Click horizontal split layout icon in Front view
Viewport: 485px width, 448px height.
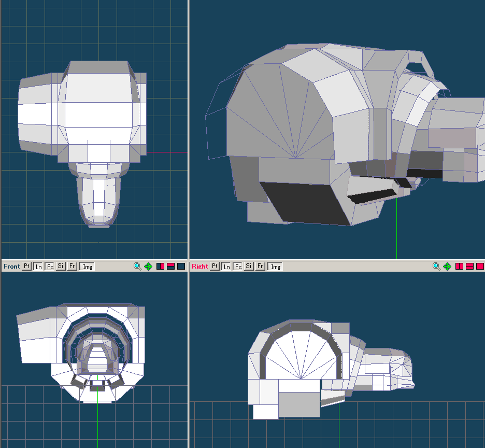[170, 266]
